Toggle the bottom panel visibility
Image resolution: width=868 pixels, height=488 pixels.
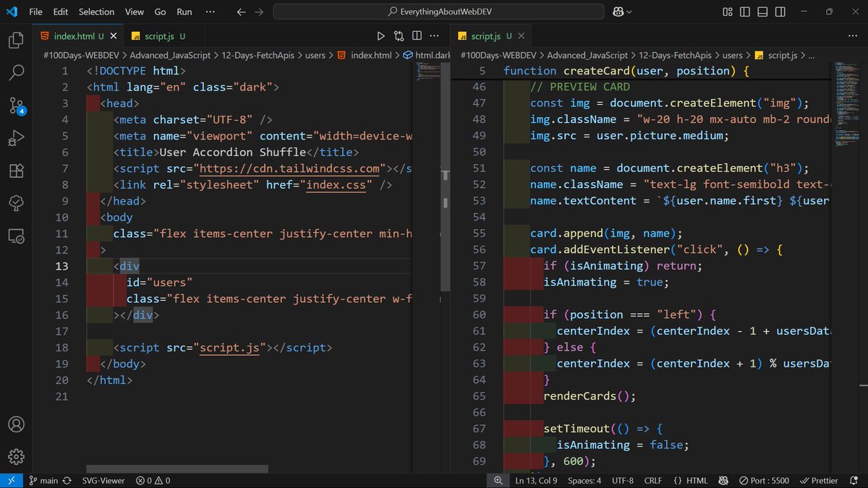pyautogui.click(x=763, y=12)
